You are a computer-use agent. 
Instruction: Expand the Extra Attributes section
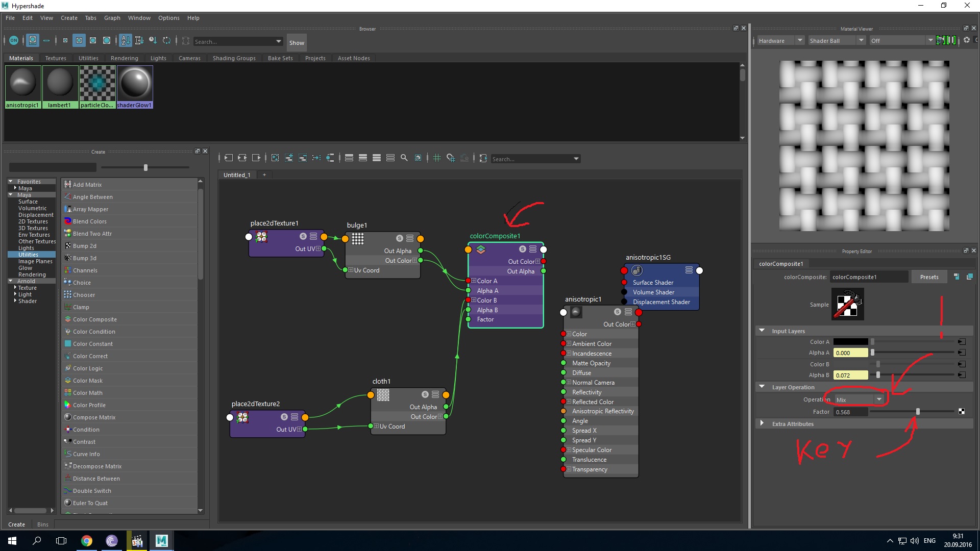(762, 423)
